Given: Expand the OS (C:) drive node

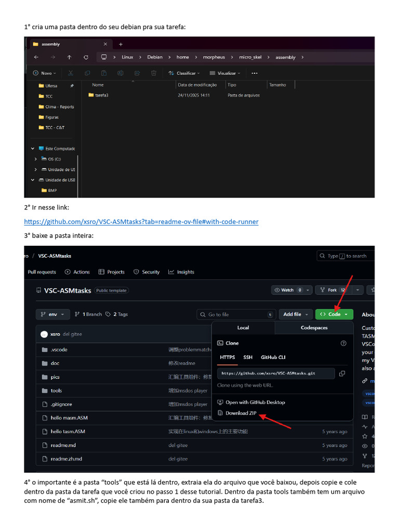Looking at the screenshot, I should click(36, 159).
